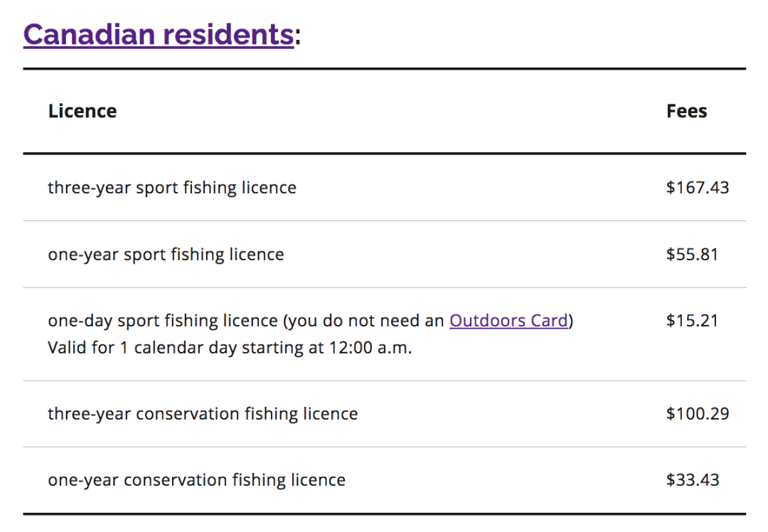Click the $167.43 fee amount
This screenshot has width=768, height=532.
point(698,188)
